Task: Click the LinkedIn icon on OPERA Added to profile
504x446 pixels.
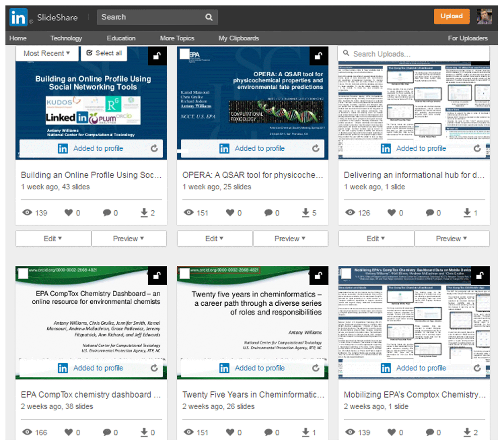Action: click(224, 149)
